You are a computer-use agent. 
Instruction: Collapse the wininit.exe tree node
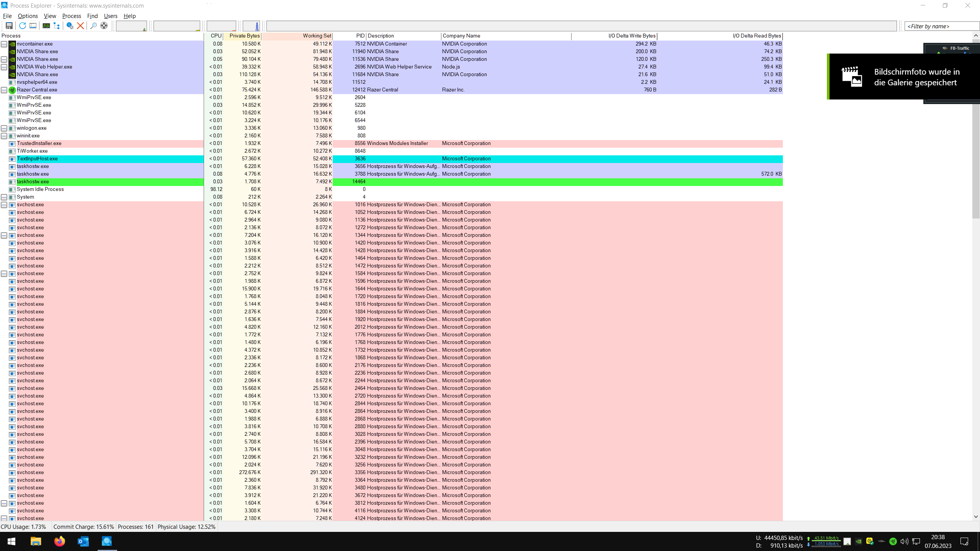[x=4, y=136]
